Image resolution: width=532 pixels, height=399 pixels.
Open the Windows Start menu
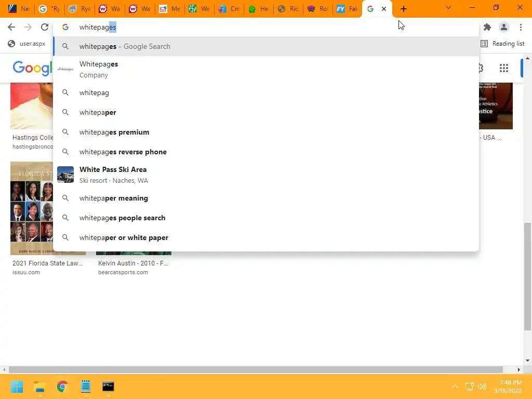(17, 387)
